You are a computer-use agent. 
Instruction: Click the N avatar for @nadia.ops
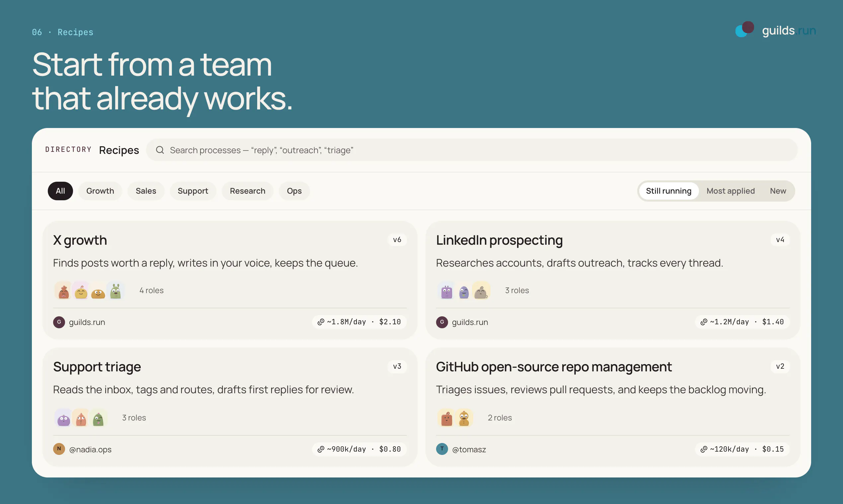point(59,449)
